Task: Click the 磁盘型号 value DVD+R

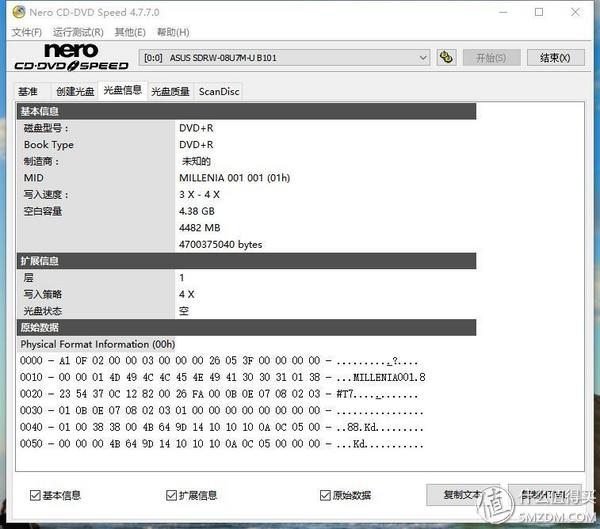Action: [196, 128]
